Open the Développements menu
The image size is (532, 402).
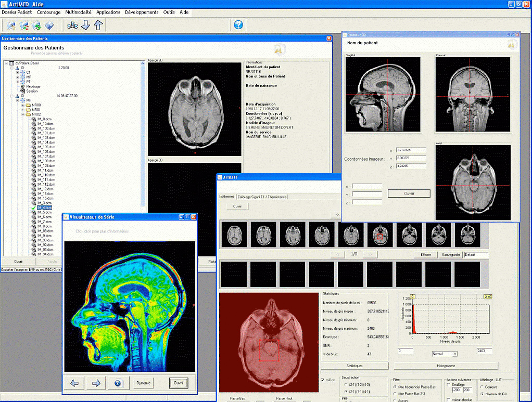pyautogui.click(x=142, y=12)
